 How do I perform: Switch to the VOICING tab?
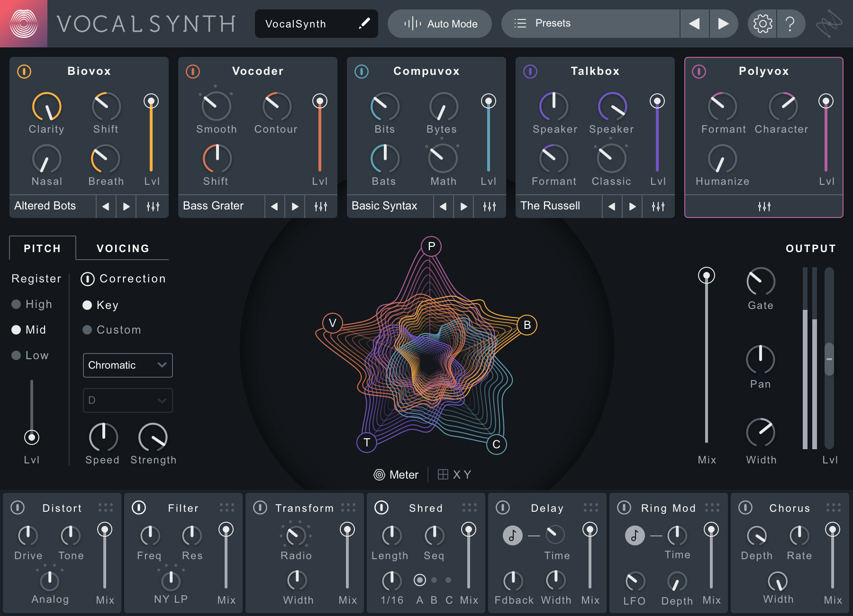[123, 248]
